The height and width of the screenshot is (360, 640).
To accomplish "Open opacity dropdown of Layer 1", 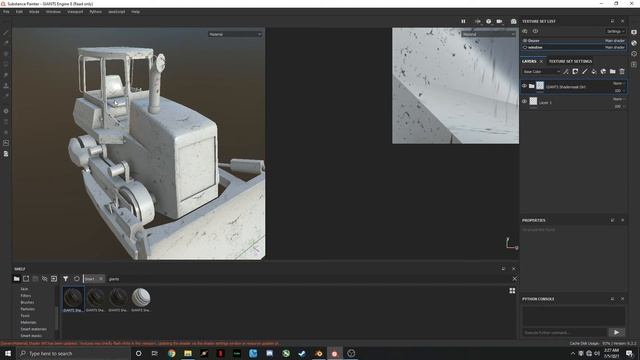I will tap(619, 107).
